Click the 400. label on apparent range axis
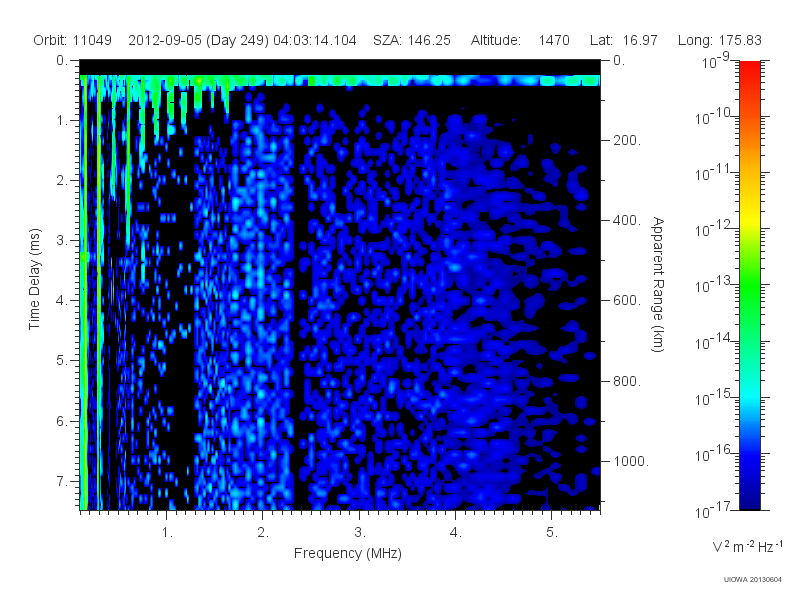This screenshot has height=600, width=800. (627, 220)
